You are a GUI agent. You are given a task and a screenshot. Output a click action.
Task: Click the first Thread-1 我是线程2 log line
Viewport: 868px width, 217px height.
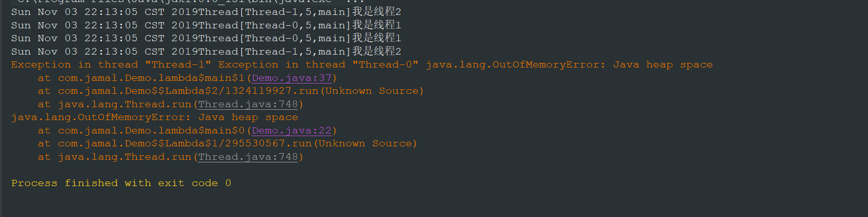tap(206, 12)
